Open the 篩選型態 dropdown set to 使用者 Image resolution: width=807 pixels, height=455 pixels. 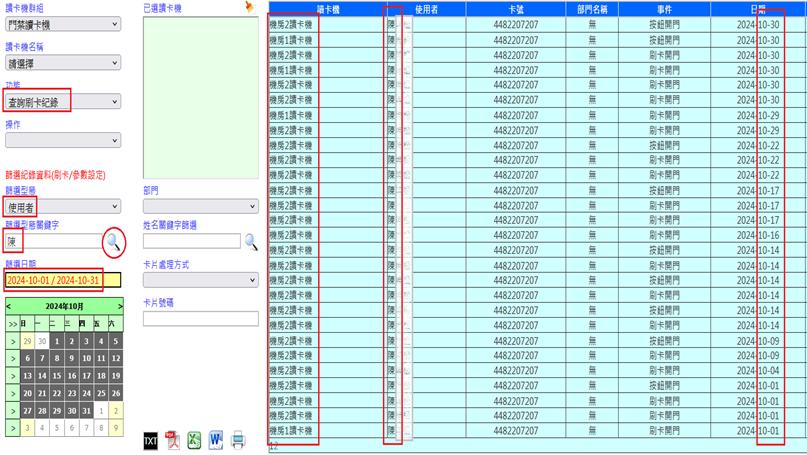coord(62,206)
